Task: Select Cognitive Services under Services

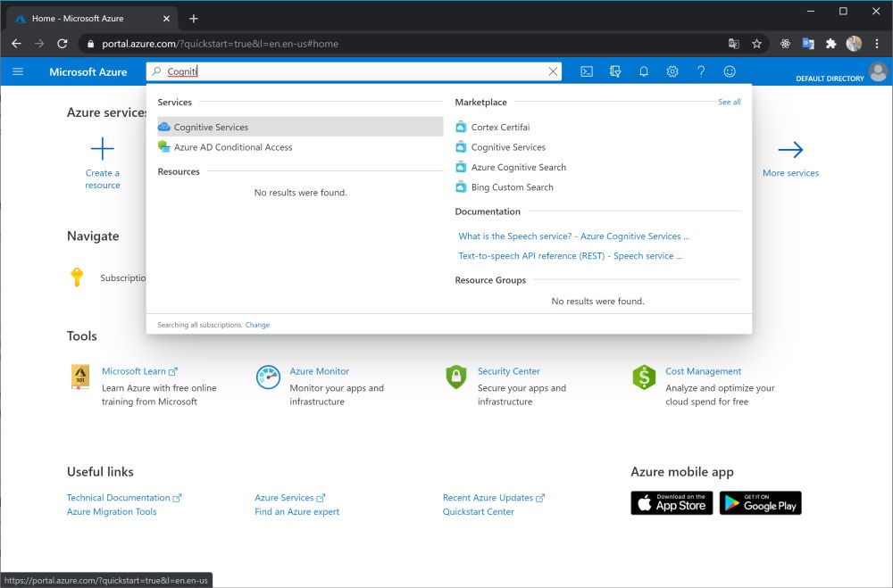Action: tap(300, 127)
